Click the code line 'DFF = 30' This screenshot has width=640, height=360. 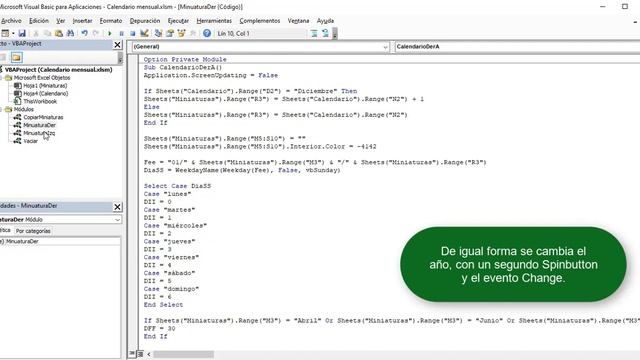[159, 329]
